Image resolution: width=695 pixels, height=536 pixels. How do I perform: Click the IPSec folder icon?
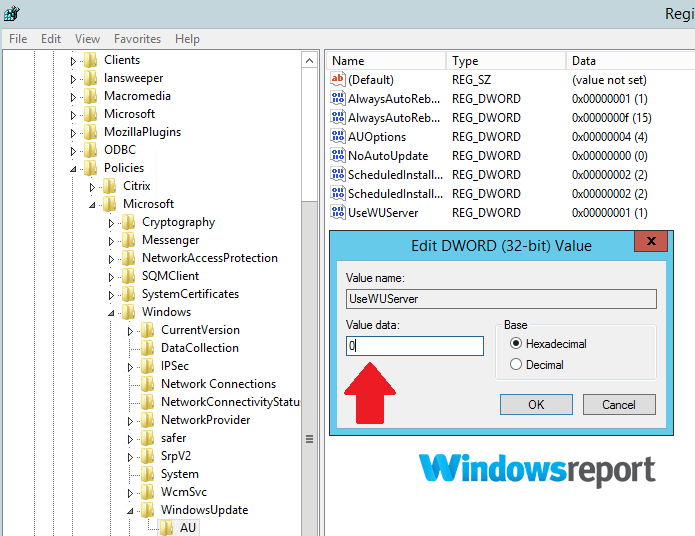(148, 366)
